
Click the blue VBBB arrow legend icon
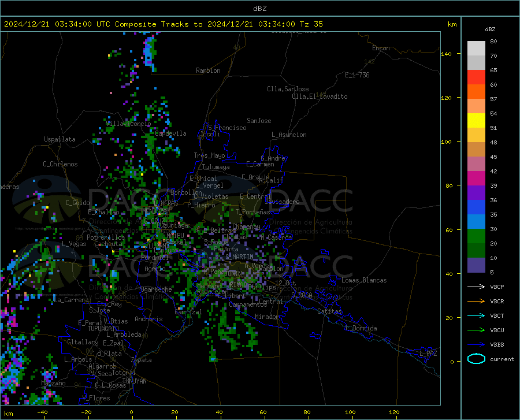(x=476, y=345)
